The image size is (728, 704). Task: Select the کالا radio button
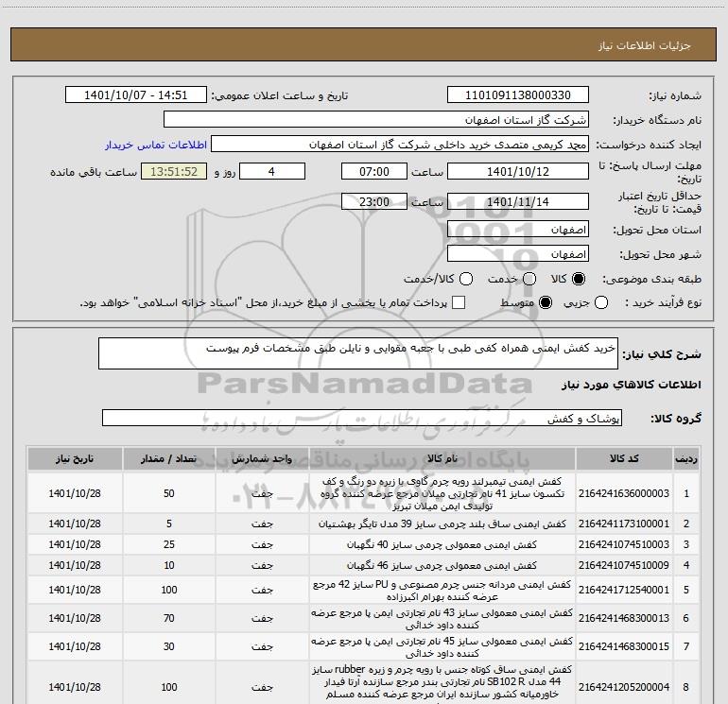click(x=579, y=279)
